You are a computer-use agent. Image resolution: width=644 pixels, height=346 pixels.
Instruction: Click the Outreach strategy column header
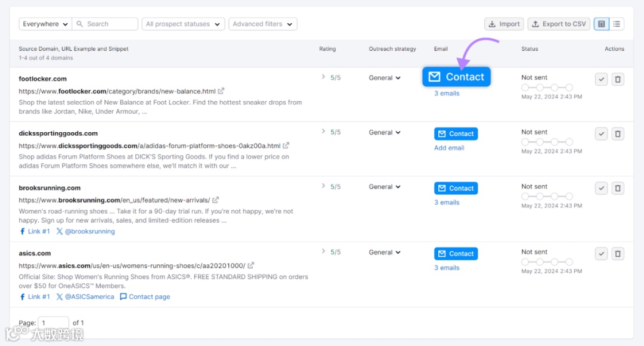coord(392,49)
